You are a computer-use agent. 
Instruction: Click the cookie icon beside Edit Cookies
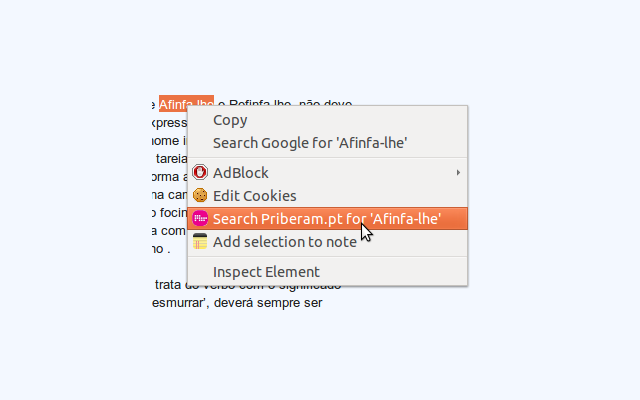point(200,196)
